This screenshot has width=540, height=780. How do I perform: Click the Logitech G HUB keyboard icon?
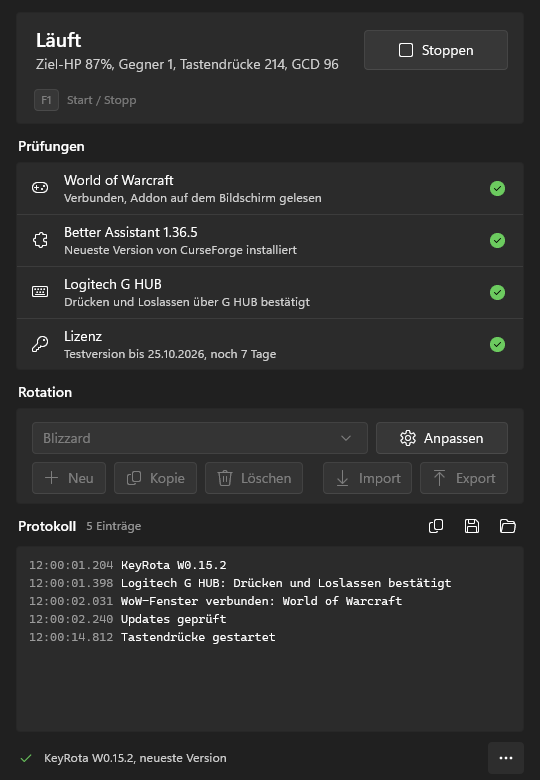(x=40, y=292)
